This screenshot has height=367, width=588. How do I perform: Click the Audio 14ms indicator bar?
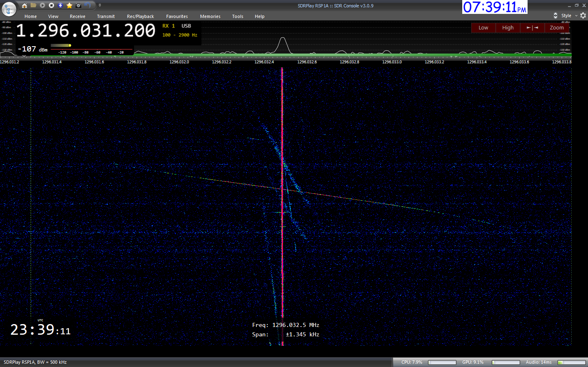point(572,363)
